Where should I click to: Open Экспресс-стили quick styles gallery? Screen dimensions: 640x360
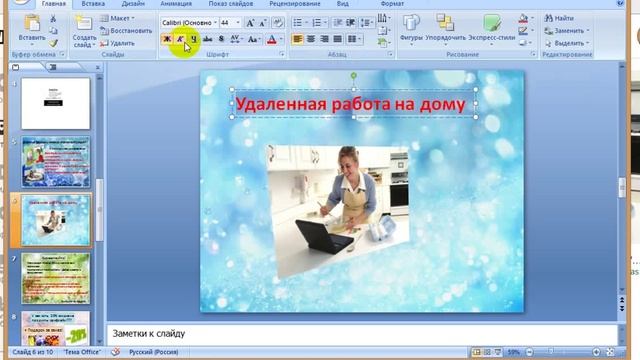(x=492, y=29)
